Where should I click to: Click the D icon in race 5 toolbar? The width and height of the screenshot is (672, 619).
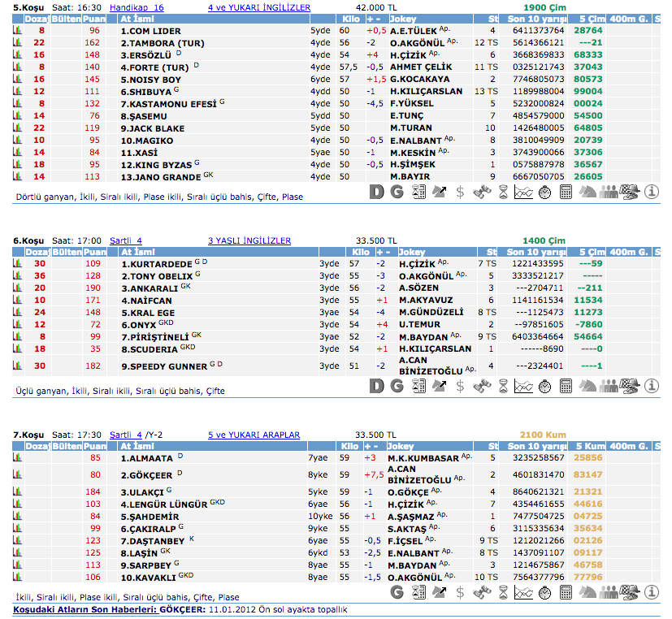point(375,193)
